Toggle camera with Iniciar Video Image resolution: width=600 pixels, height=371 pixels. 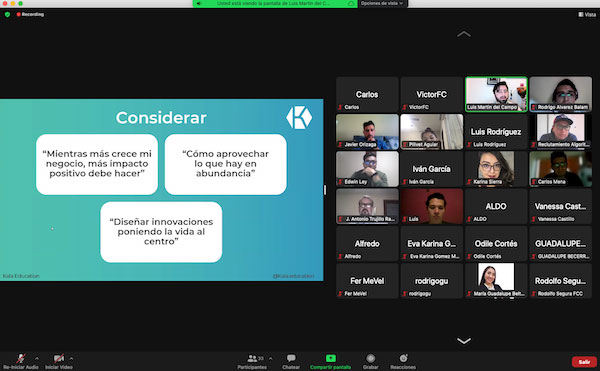point(59,361)
